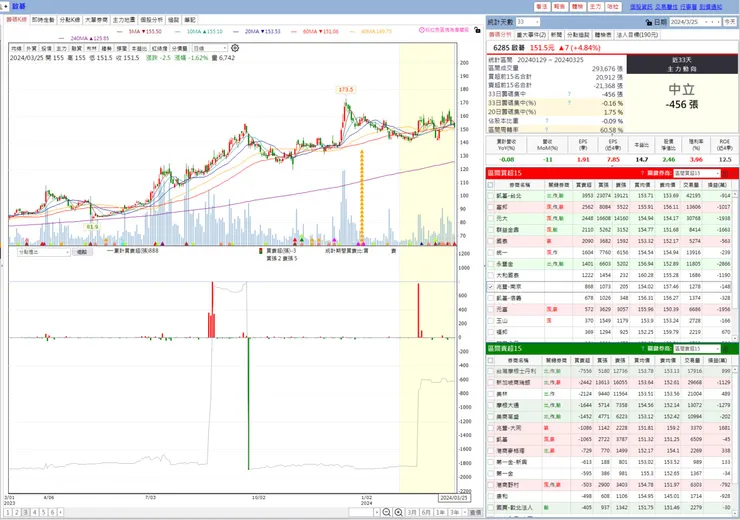The height and width of the screenshot is (520, 740).
Task: Open the 關鍵券商 dropdown in the red buy header
Action: tap(697, 173)
